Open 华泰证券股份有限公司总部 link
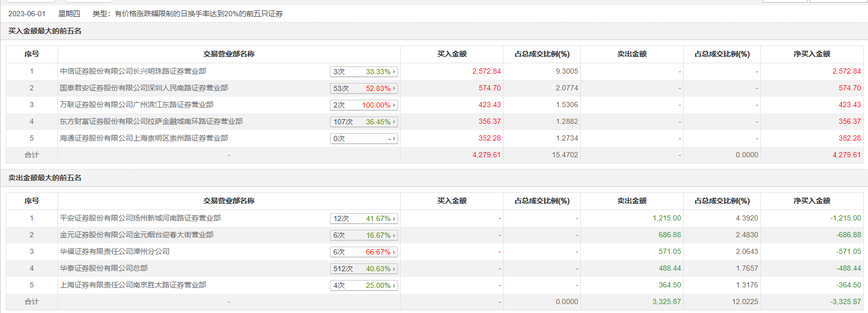Screen dimensions: 868x313 coord(103,268)
